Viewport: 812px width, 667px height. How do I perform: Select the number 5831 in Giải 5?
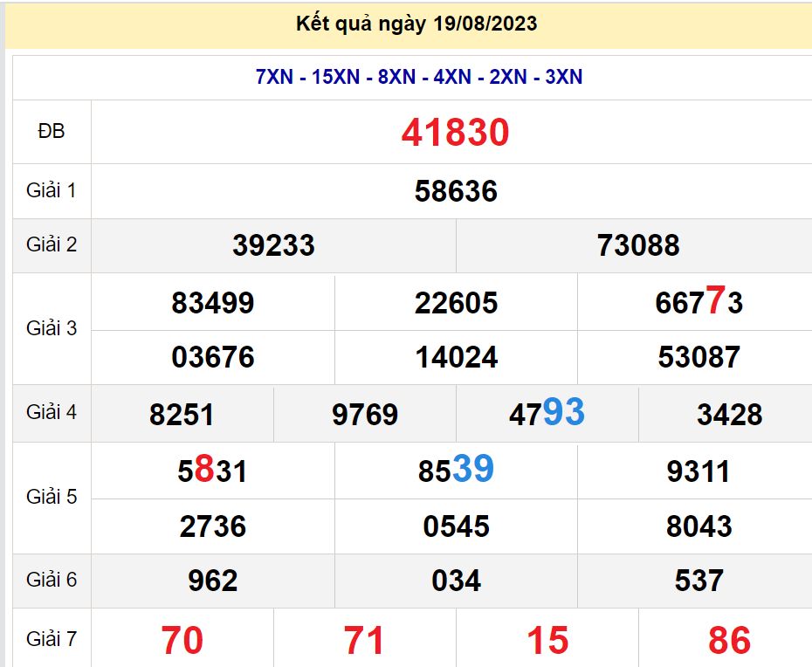(x=212, y=471)
